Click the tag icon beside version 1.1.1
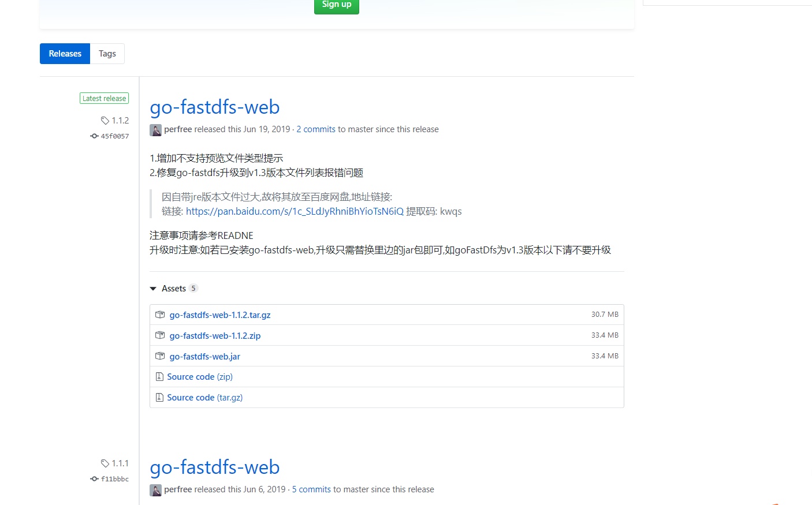Viewport: 812px width, 505px height. coord(106,463)
